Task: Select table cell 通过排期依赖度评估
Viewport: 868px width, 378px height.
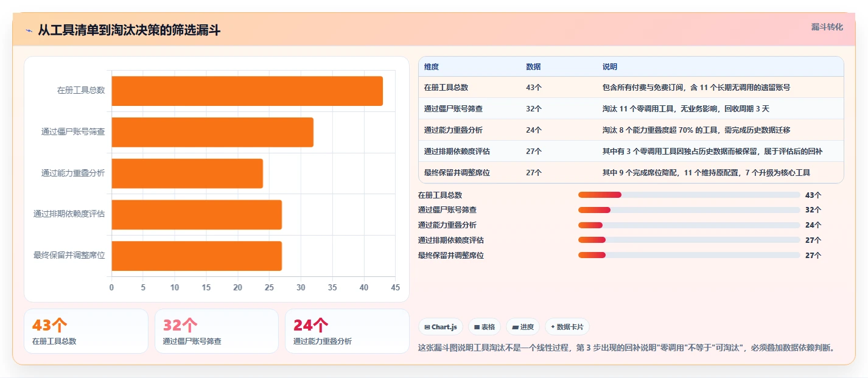Action: point(457,152)
